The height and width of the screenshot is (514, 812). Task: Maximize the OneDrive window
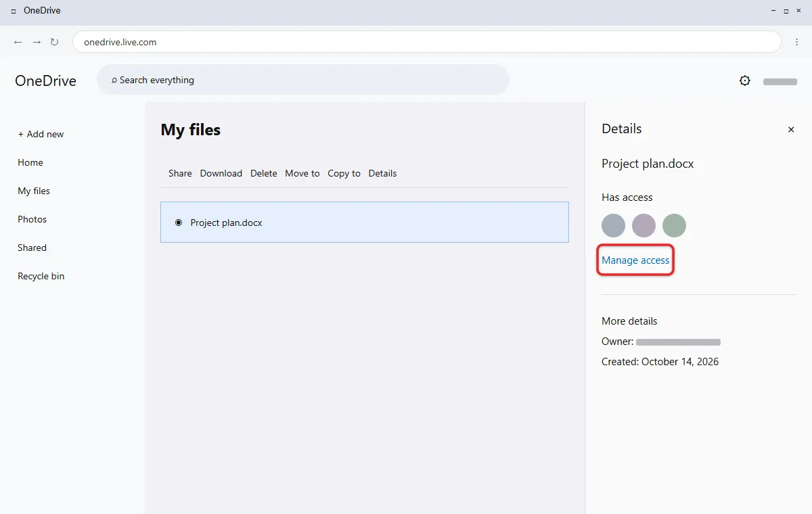[786, 11]
